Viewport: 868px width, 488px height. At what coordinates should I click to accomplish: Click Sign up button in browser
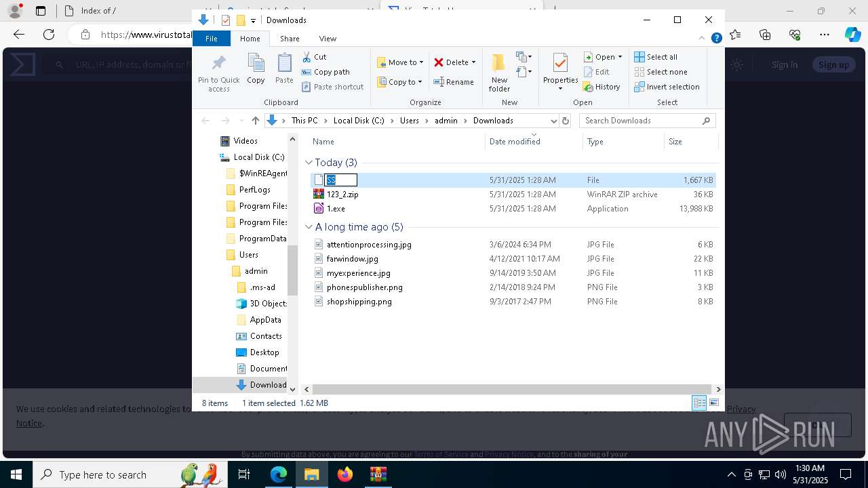pyautogui.click(x=833, y=64)
